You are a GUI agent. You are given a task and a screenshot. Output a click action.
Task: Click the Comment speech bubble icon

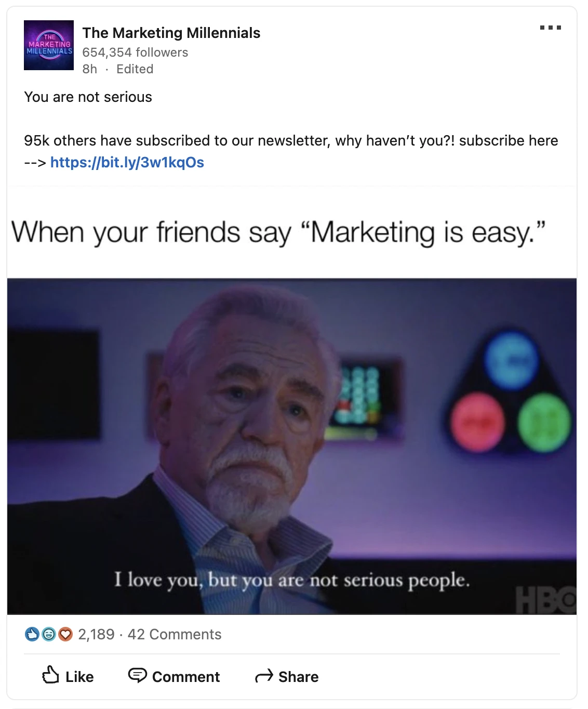click(138, 675)
